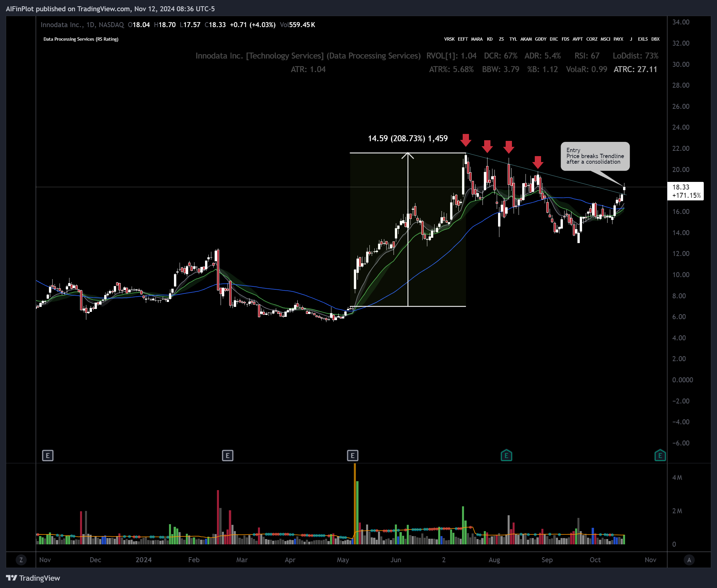The image size is (717, 588).
Task: Click the %B: 1.12 value
Action: (543, 69)
